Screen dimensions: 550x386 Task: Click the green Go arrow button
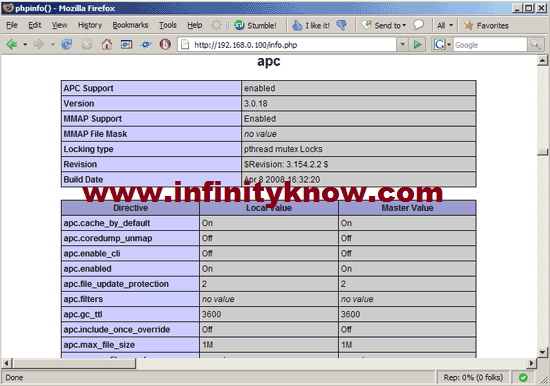pyautogui.click(x=417, y=45)
